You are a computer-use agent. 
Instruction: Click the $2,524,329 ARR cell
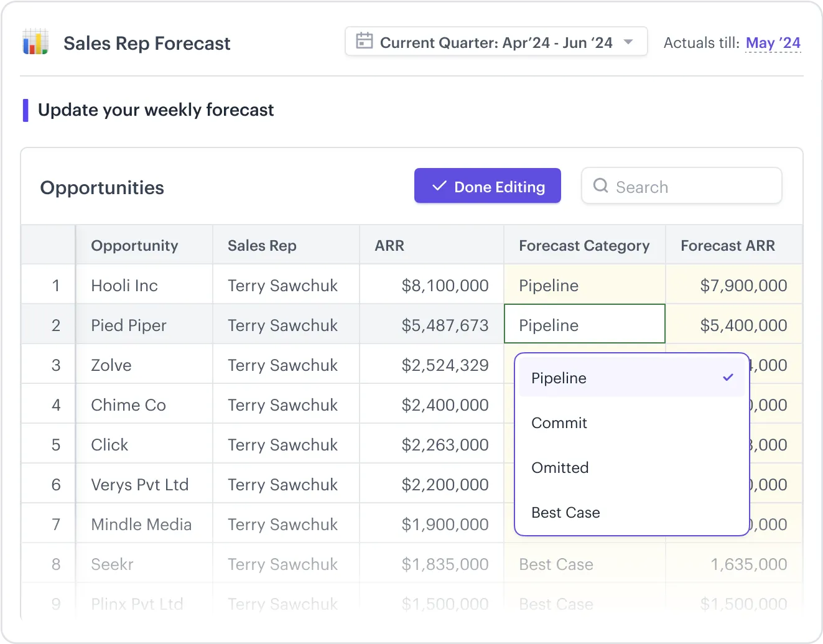(x=432, y=364)
